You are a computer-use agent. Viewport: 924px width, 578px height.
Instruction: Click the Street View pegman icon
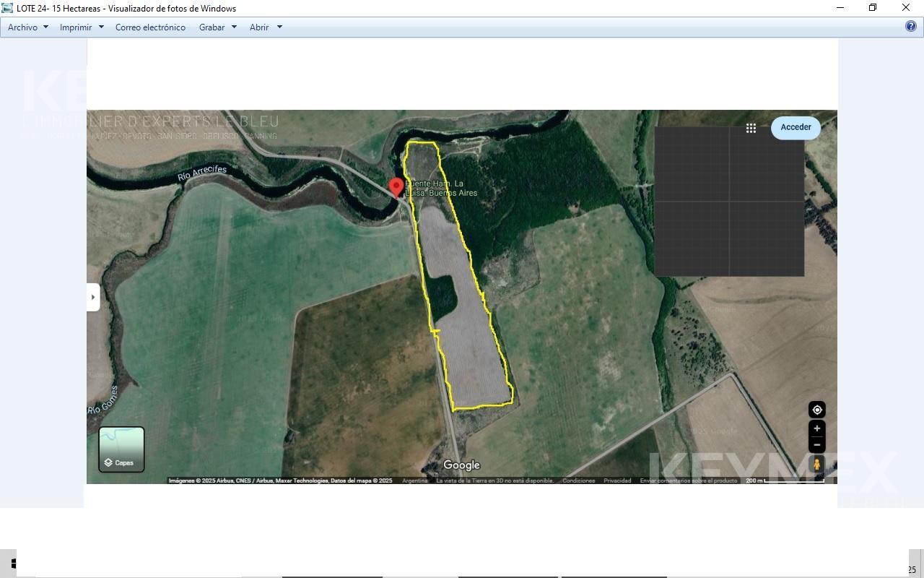[x=817, y=465]
